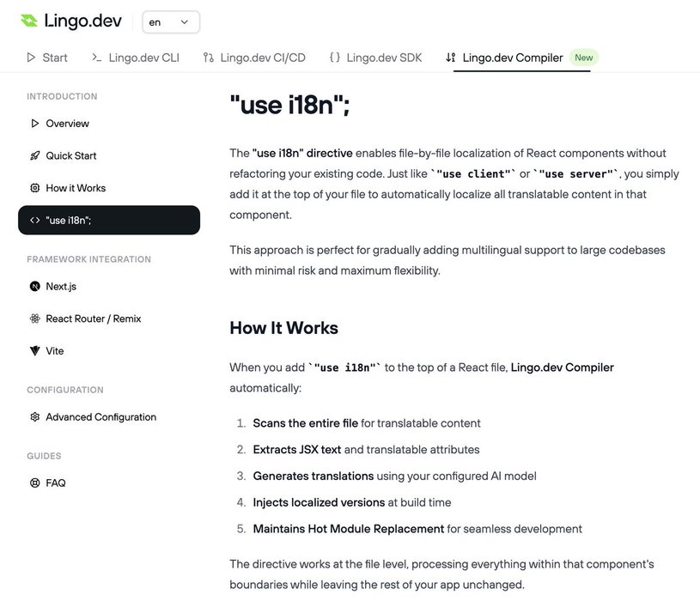
Task: Click the CONFIGURATION section label
Action: [x=65, y=390]
